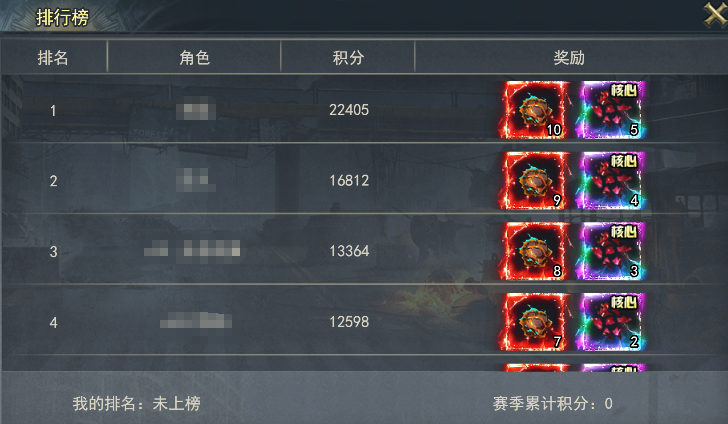View rank 4 purple core petals reward
728x424 pixels.
point(611,322)
